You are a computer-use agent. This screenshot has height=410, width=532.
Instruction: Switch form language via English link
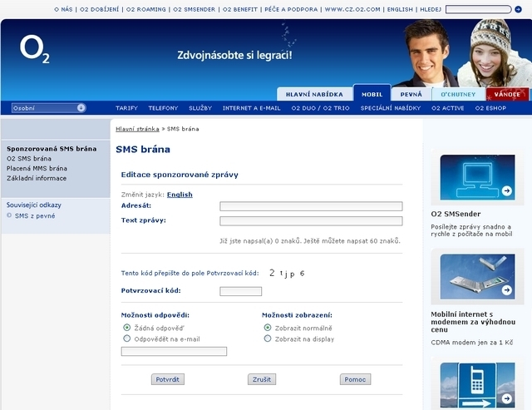[x=180, y=195]
